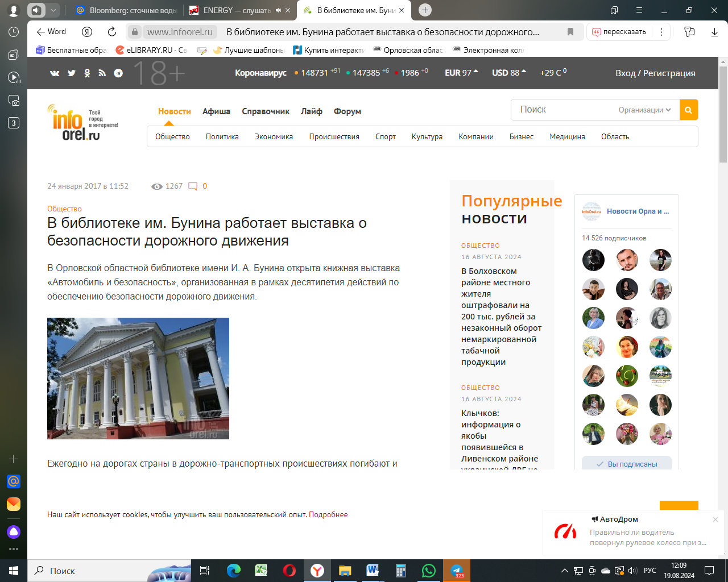Bookmark this page using address bar icon
728x582 pixels.
point(570,32)
